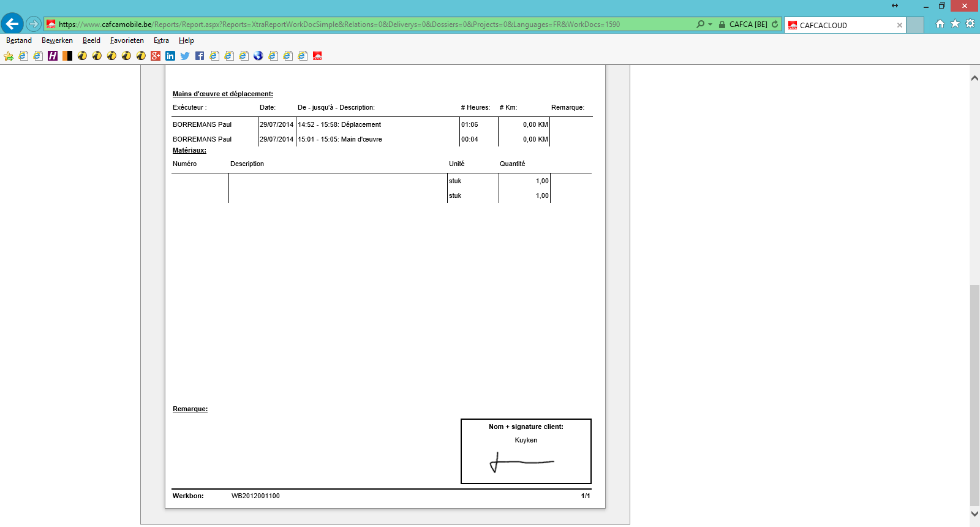Click the page number 1/1
The height and width of the screenshot is (527, 980).
click(586, 496)
